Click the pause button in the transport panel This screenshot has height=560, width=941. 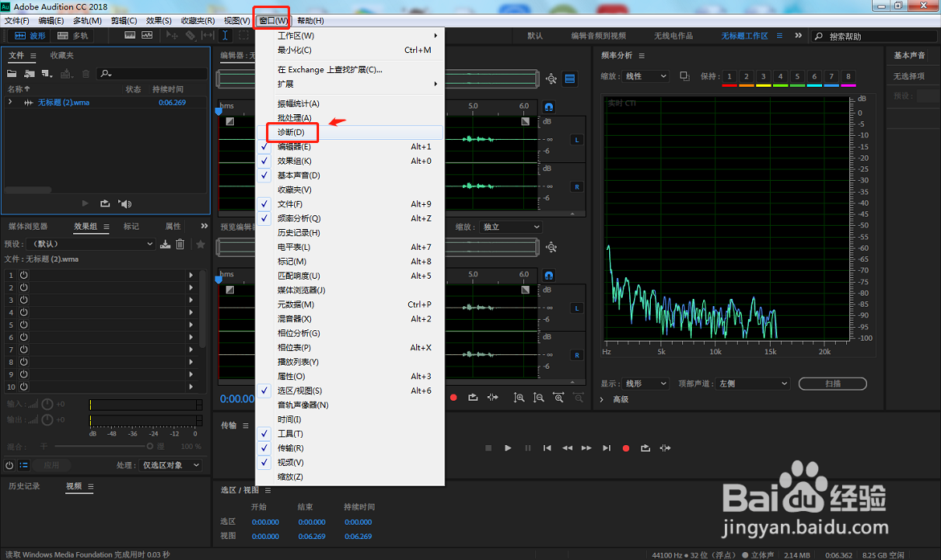pyautogui.click(x=527, y=448)
